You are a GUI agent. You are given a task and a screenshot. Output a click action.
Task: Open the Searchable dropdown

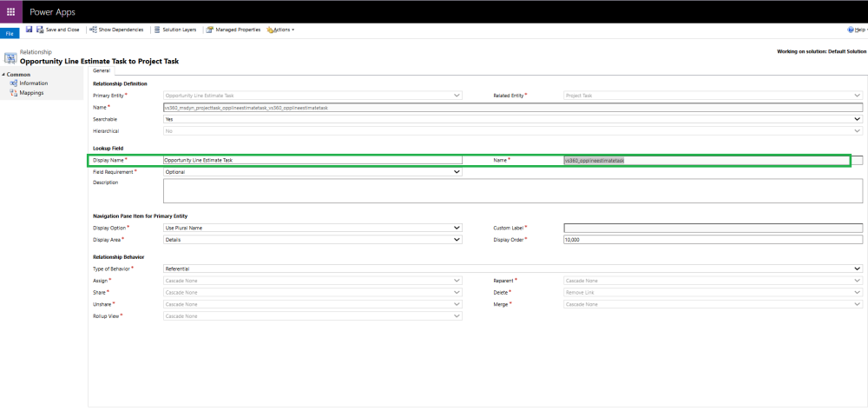click(513, 119)
